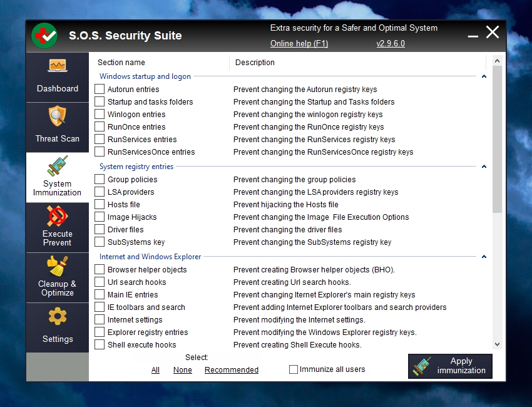Screen dimensions: 532x407
Task: Tick Winlogon entries checkbox
Action: [x=100, y=114]
